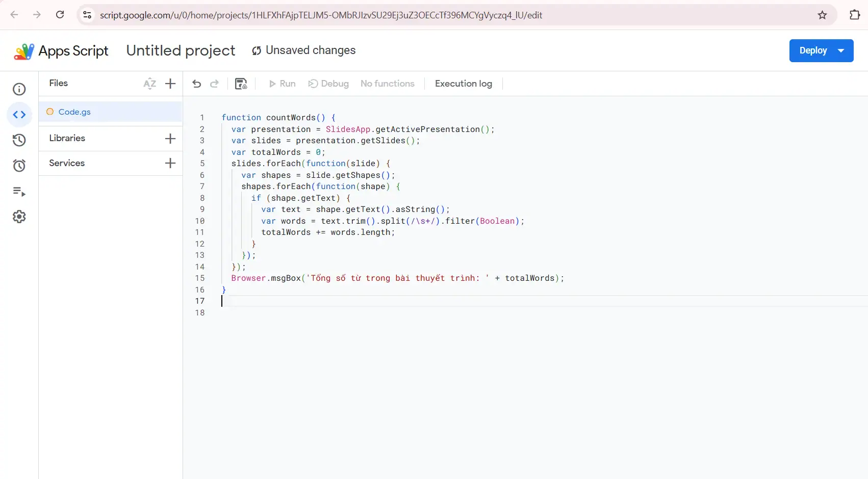Screen dimensions: 868x479
Task: Open Project Settings gear icon
Action: coord(19,217)
